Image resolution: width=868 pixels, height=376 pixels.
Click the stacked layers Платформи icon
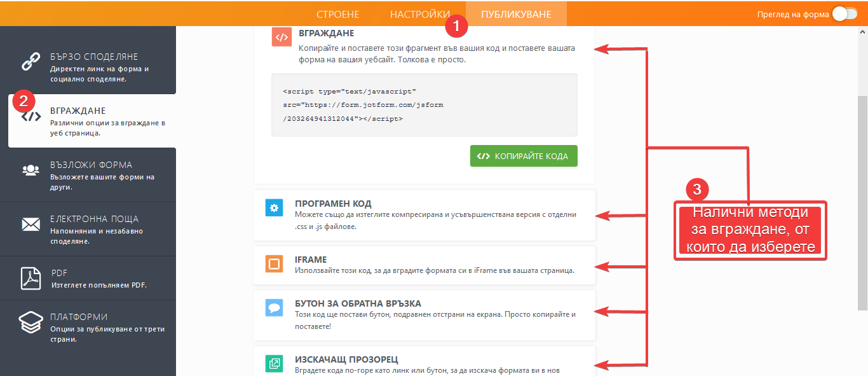click(31, 323)
